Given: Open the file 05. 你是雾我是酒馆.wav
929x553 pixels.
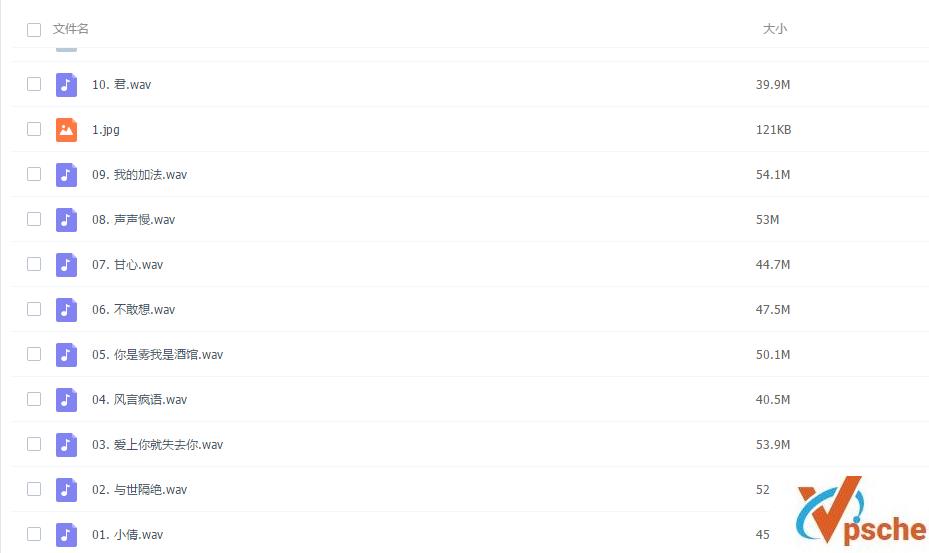Looking at the screenshot, I should 157,354.
